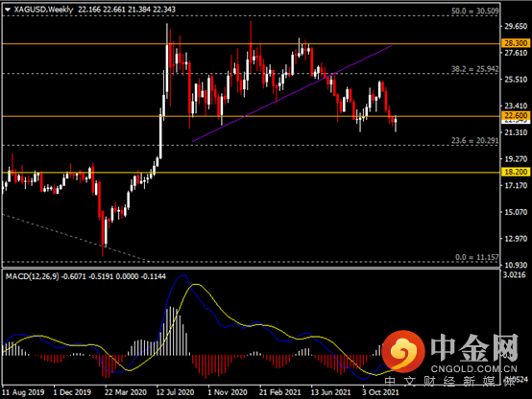Select the purple ascending trendline

point(292,93)
